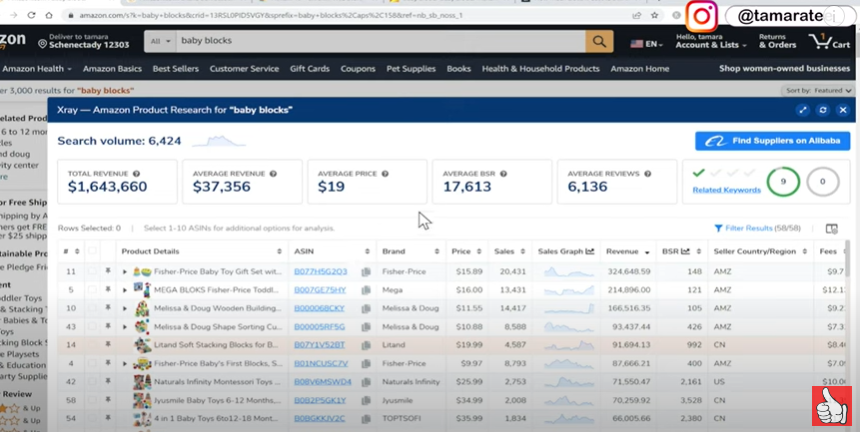Click the Average Price help icon
The height and width of the screenshot is (432, 860).
[385, 174]
